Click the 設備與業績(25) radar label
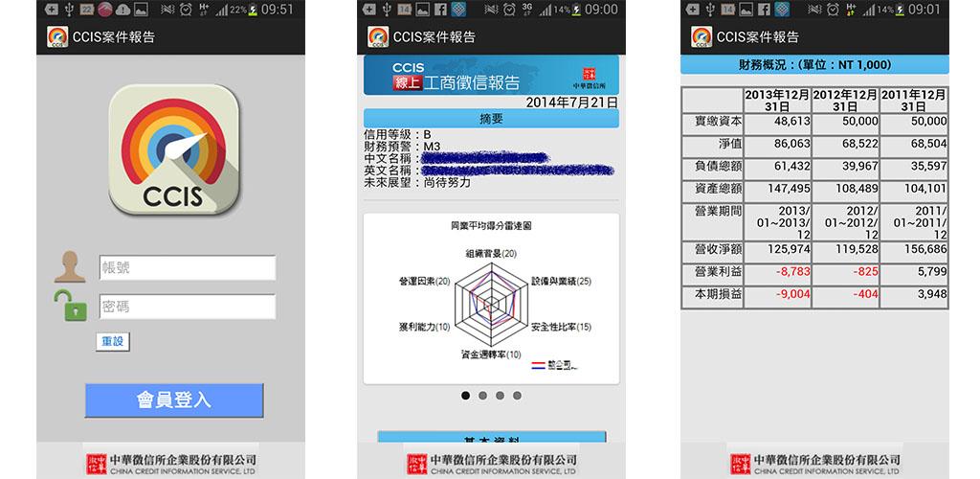 (x=561, y=282)
